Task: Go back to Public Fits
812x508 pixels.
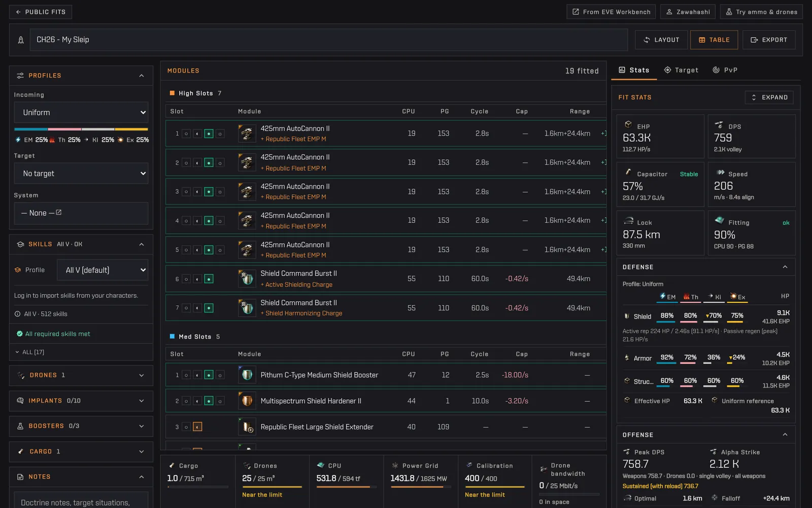Action: (x=41, y=12)
